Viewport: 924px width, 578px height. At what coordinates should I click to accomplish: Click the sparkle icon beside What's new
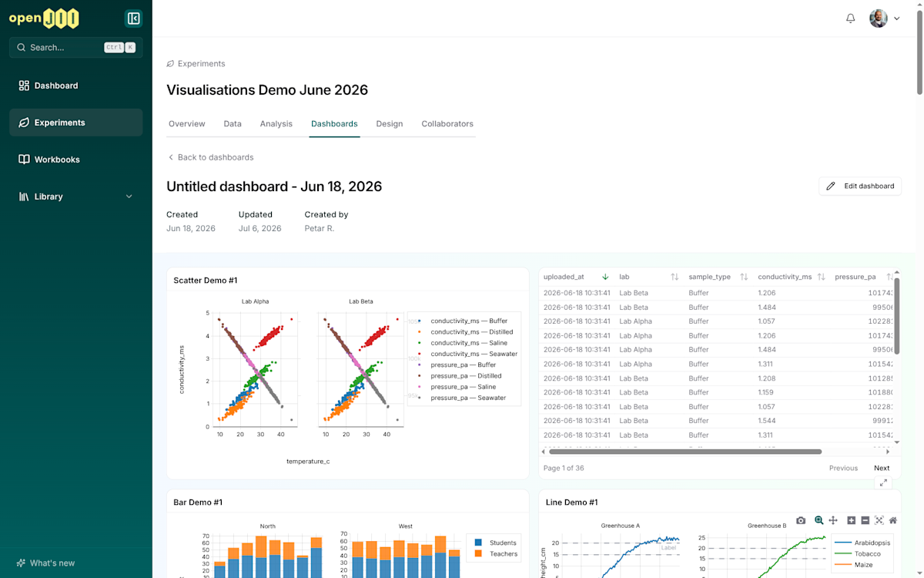21,563
